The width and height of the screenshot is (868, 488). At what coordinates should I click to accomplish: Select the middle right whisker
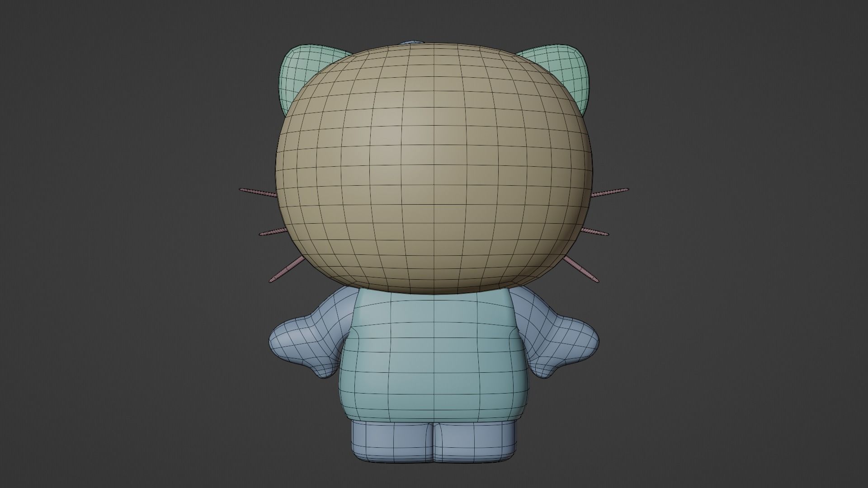coord(594,232)
